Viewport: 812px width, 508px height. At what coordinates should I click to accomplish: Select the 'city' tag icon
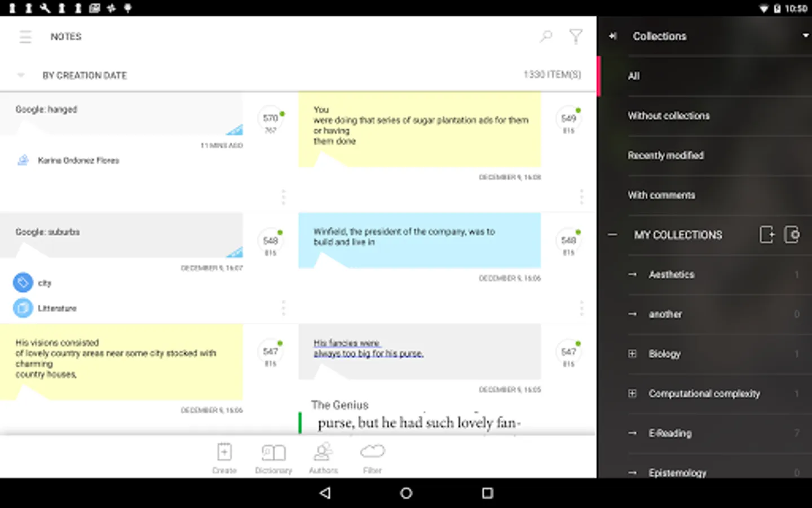[23, 283]
